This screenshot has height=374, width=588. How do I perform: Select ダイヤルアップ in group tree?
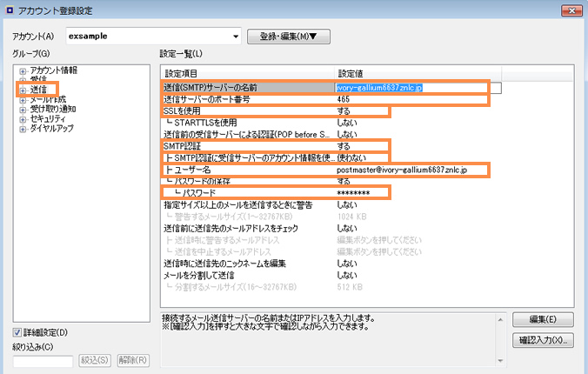pos(51,129)
